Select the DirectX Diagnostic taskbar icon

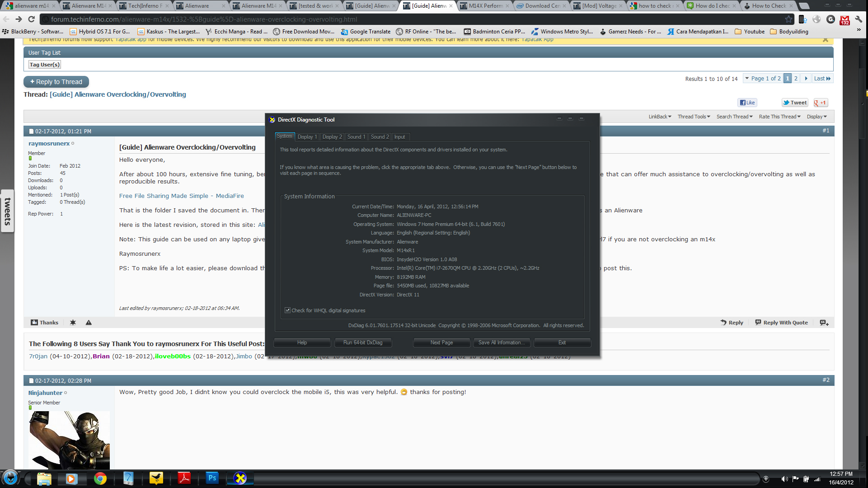(x=240, y=478)
